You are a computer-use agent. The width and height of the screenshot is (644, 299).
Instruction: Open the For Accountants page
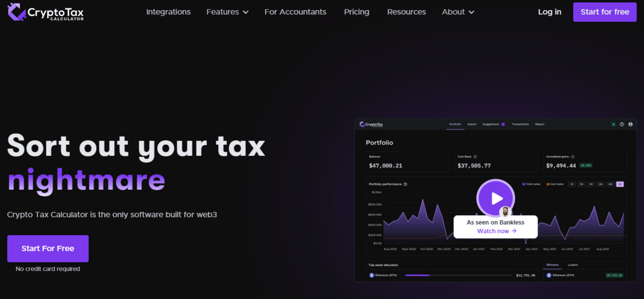click(295, 12)
